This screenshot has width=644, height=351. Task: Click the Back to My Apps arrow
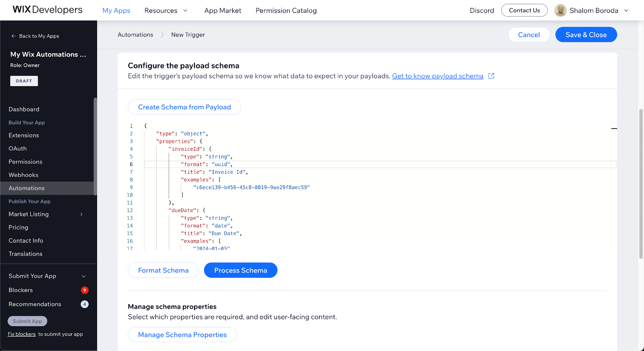click(x=14, y=36)
